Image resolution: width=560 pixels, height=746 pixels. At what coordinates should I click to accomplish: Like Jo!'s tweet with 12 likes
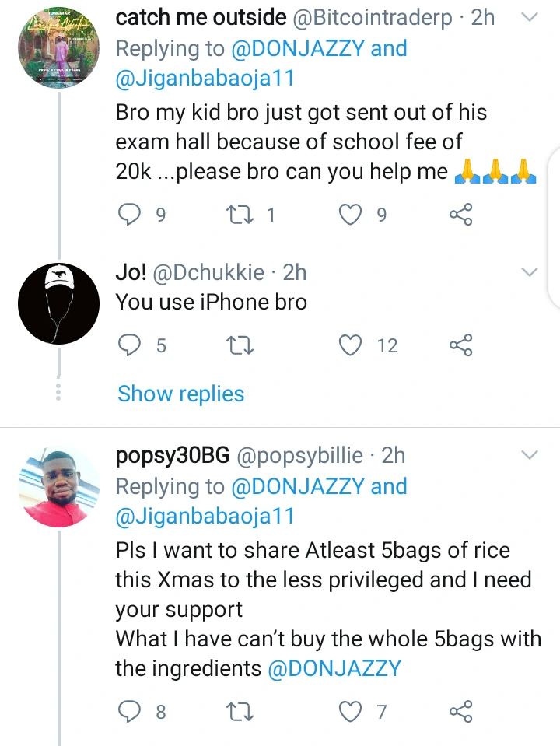[x=352, y=345]
